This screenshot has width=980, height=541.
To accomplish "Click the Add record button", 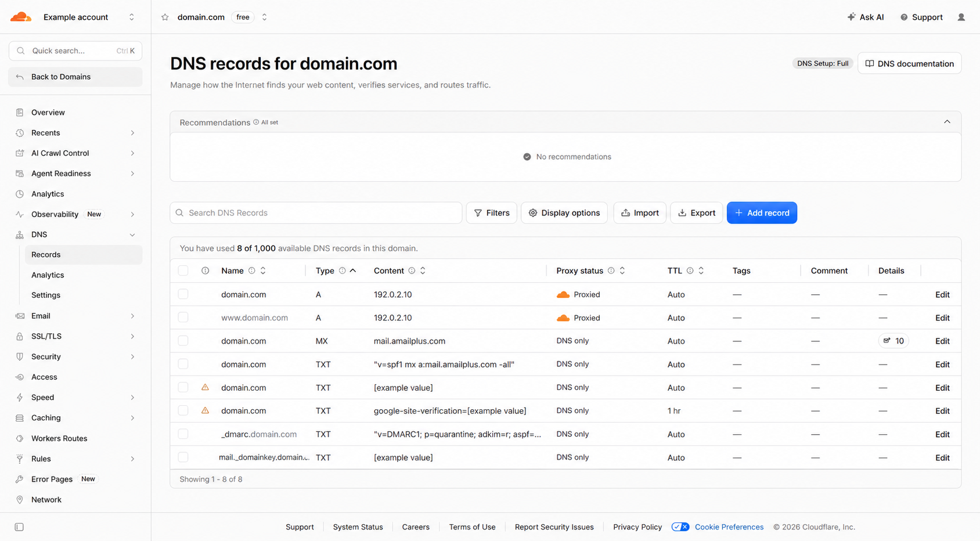I will click(762, 213).
